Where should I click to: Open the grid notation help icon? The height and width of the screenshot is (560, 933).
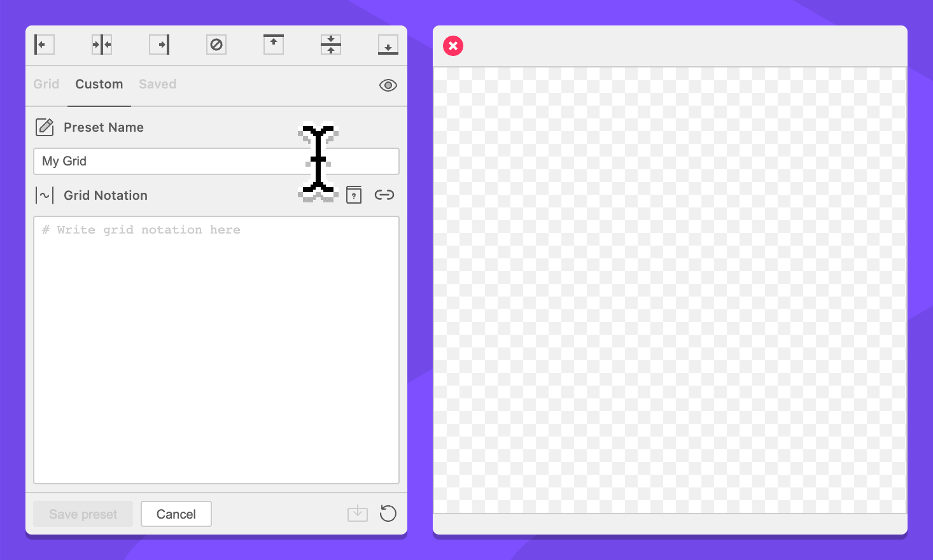click(354, 195)
